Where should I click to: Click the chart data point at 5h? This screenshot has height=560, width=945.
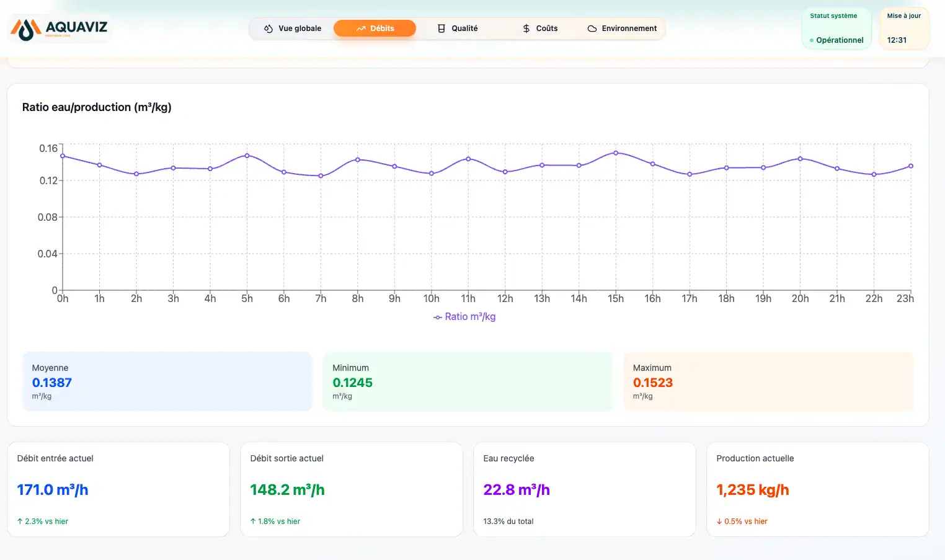pyautogui.click(x=247, y=156)
